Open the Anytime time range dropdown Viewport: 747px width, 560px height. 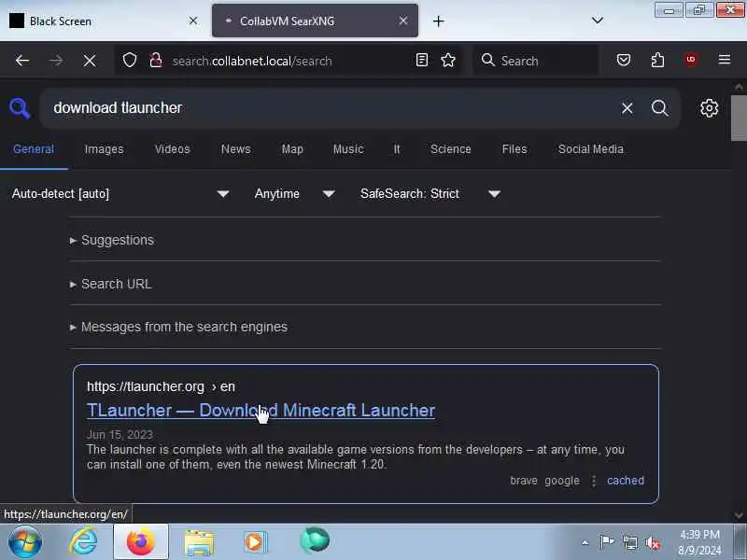[294, 194]
